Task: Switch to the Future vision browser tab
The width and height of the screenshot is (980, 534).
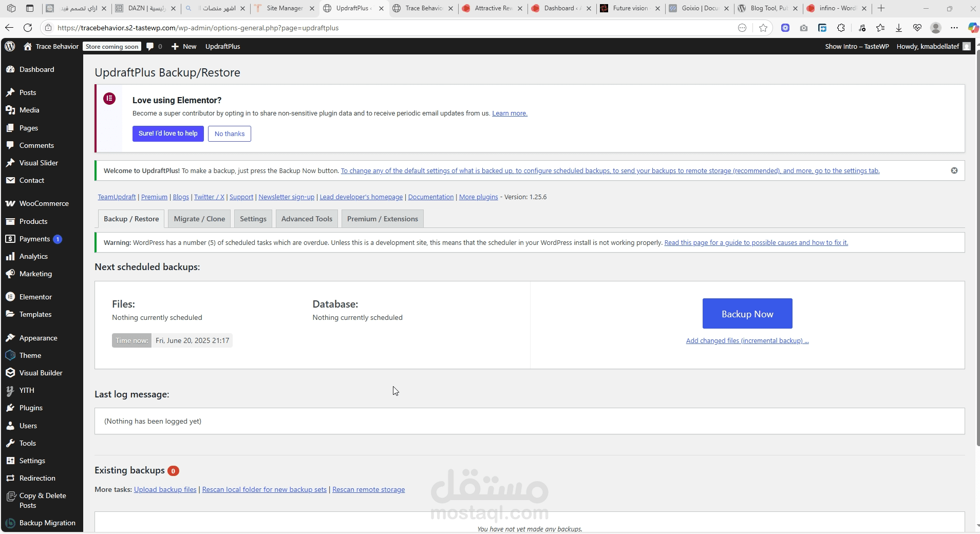Action: coord(630,8)
